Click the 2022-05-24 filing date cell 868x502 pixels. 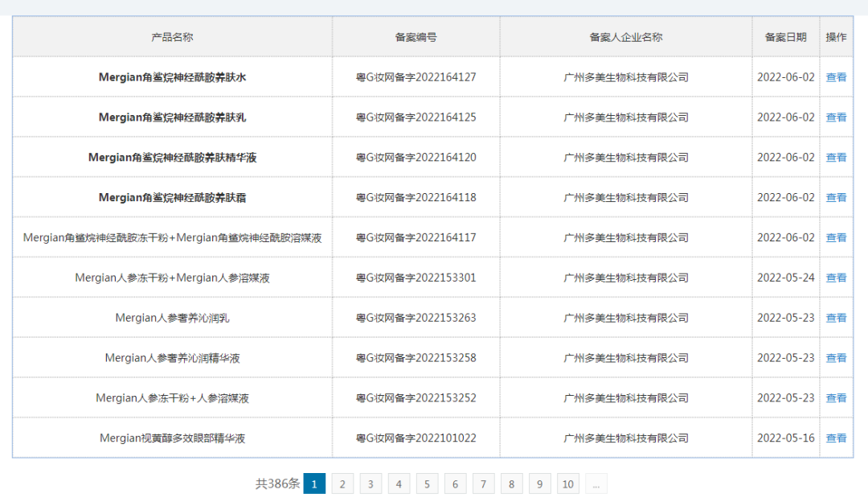[x=785, y=278]
